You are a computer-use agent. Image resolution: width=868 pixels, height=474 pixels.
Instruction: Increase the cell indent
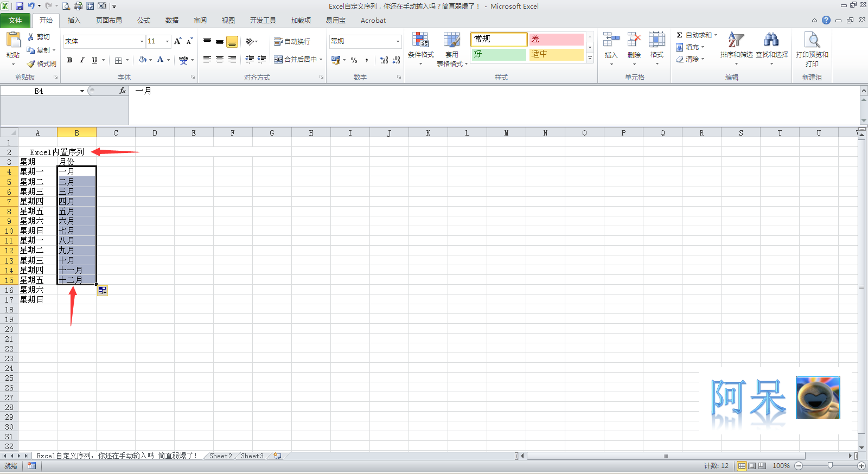[262, 60]
